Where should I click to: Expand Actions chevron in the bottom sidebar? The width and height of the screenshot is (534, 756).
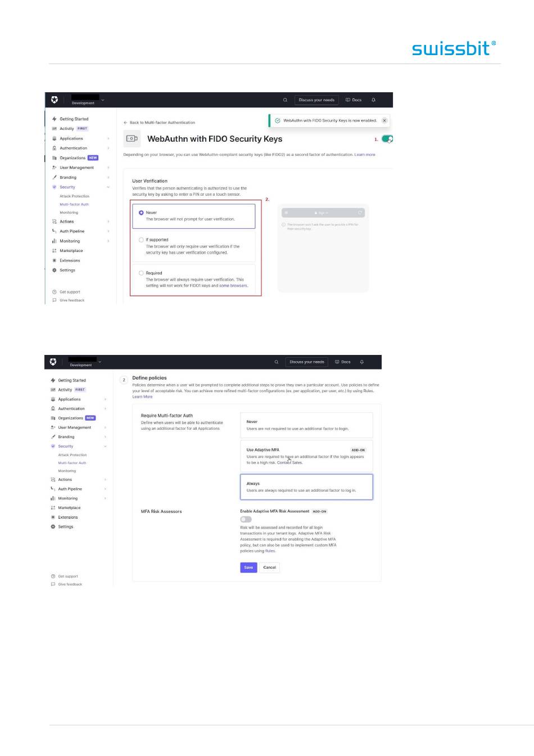pyautogui.click(x=105, y=480)
